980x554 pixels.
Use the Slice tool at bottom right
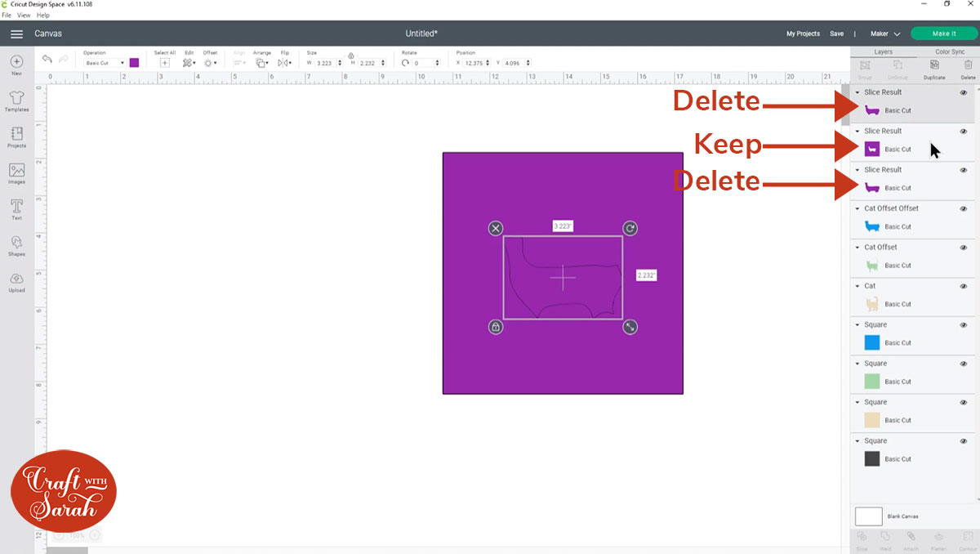[x=862, y=539]
